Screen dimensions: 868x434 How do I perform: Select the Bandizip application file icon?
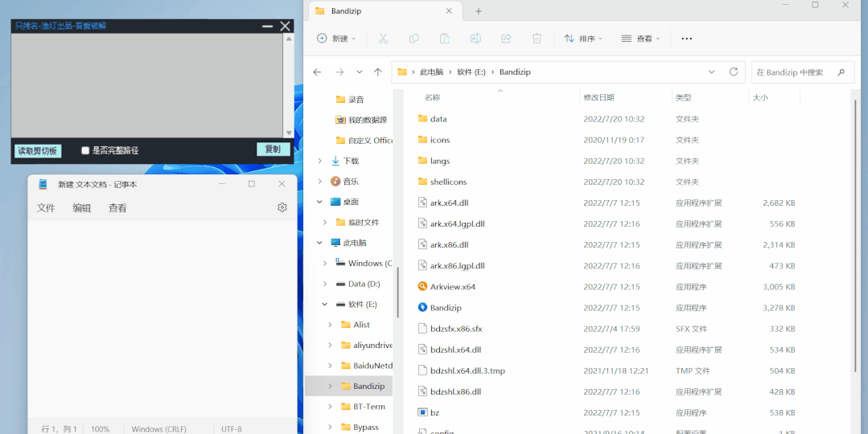(x=422, y=307)
